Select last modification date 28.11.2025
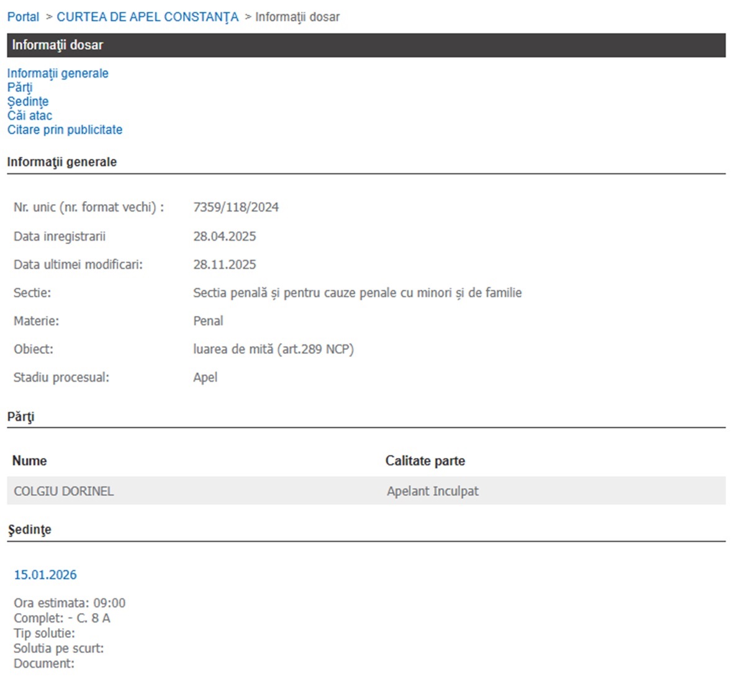This screenshot has height=700, width=745. (225, 264)
